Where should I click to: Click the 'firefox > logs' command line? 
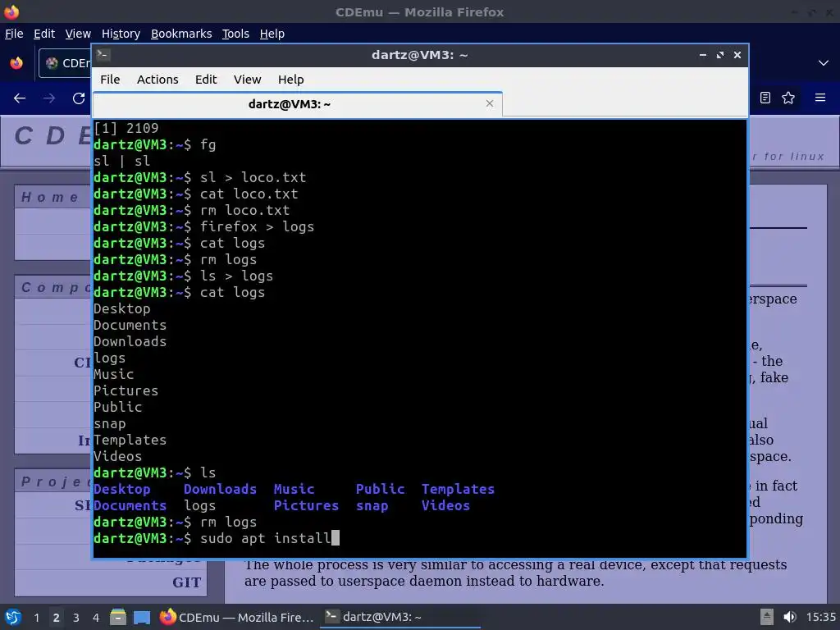[203, 226]
